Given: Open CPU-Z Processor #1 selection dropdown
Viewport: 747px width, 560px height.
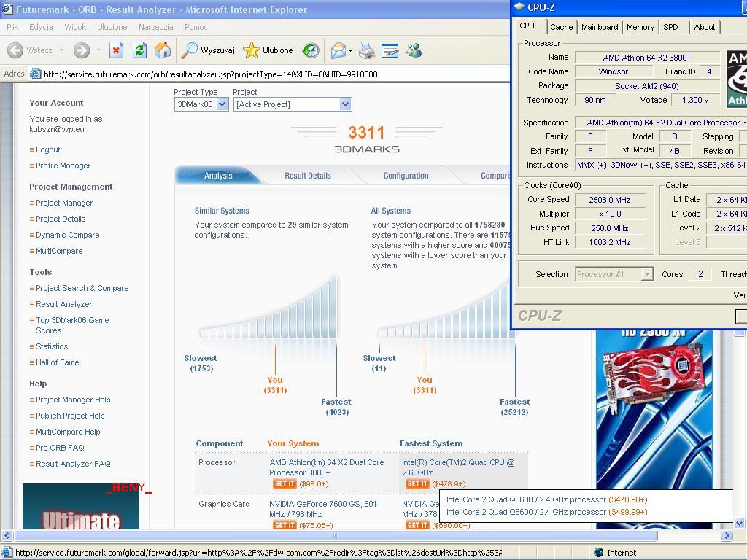Looking at the screenshot, I should pos(646,274).
